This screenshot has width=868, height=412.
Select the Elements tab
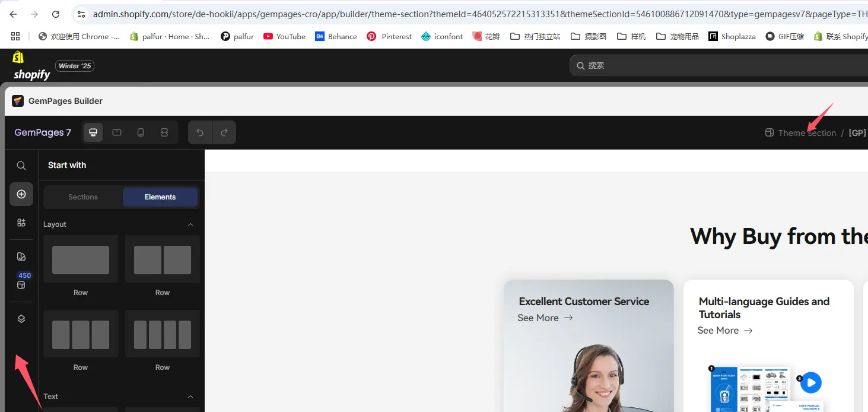coord(160,197)
